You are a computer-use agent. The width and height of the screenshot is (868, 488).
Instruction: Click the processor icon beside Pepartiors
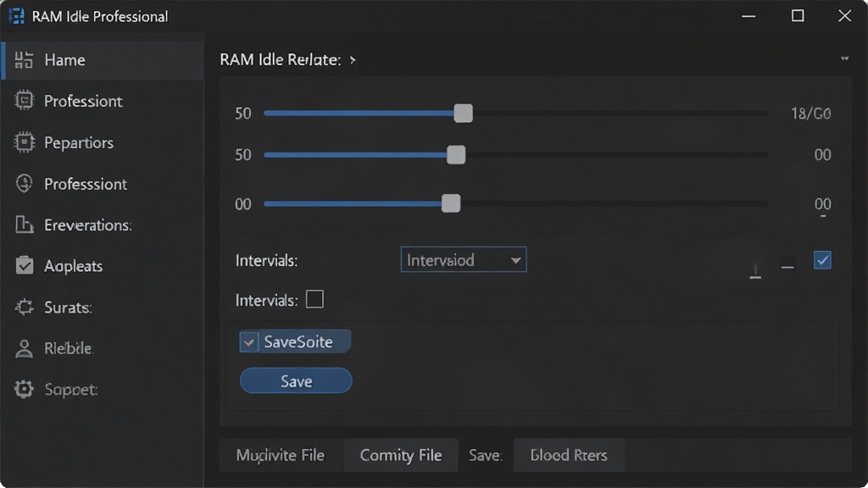24,142
